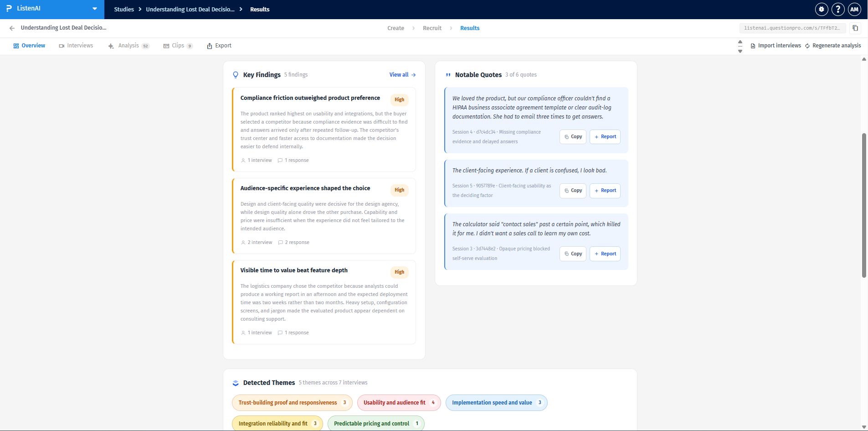Open the Clips tab
868x431 pixels.
tap(178, 46)
